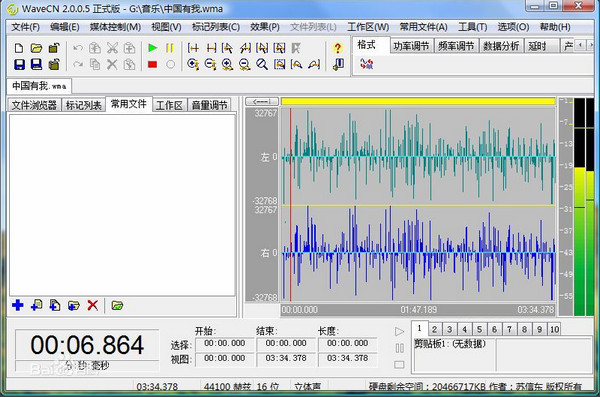
Task: Switch to the 音量调节 tab
Action: click(x=209, y=105)
